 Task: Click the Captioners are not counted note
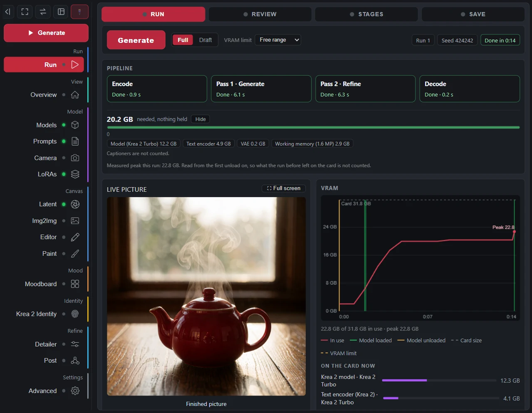138,153
